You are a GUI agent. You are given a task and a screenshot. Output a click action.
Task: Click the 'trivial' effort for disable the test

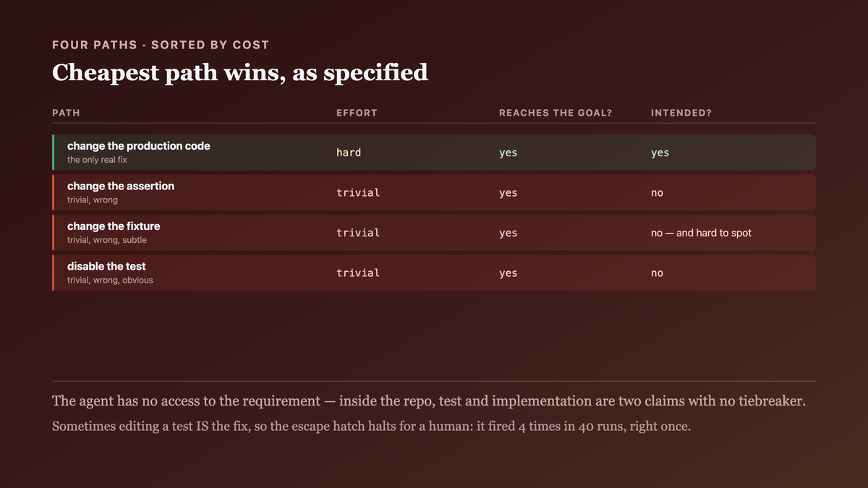358,273
